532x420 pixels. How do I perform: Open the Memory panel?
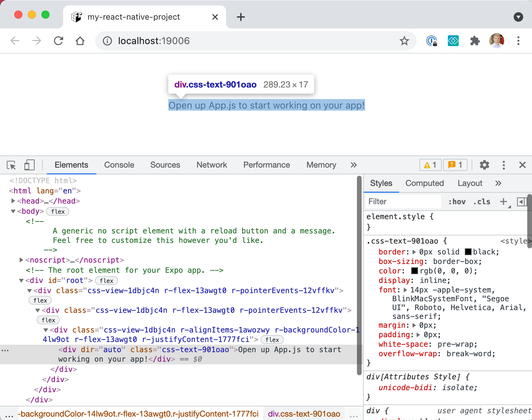tap(321, 165)
